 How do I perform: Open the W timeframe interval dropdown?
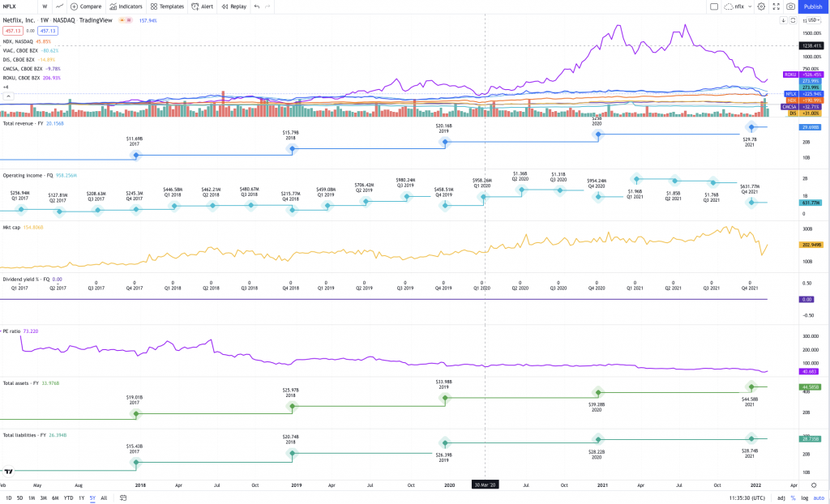click(45, 6)
